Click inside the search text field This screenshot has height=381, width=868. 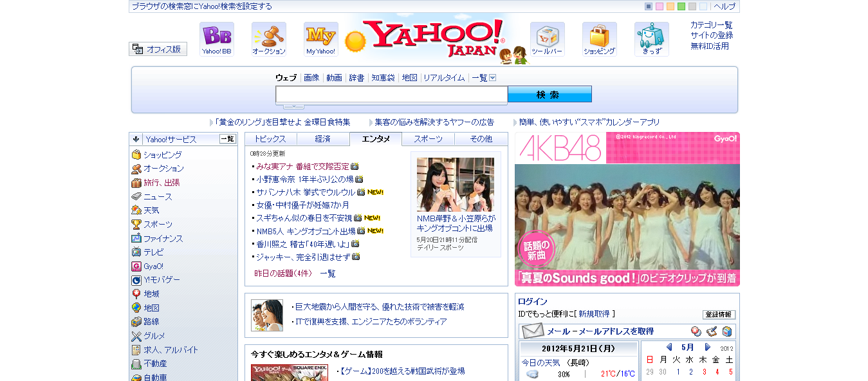[x=392, y=95]
